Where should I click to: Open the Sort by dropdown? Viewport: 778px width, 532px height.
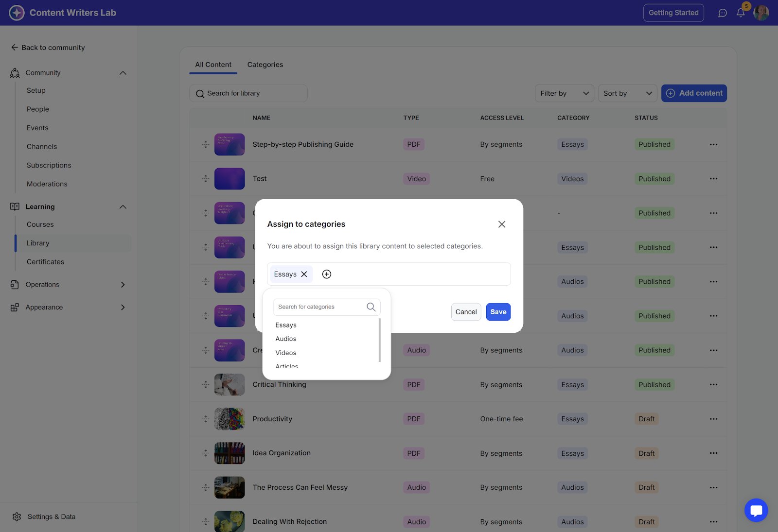[627, 93]
